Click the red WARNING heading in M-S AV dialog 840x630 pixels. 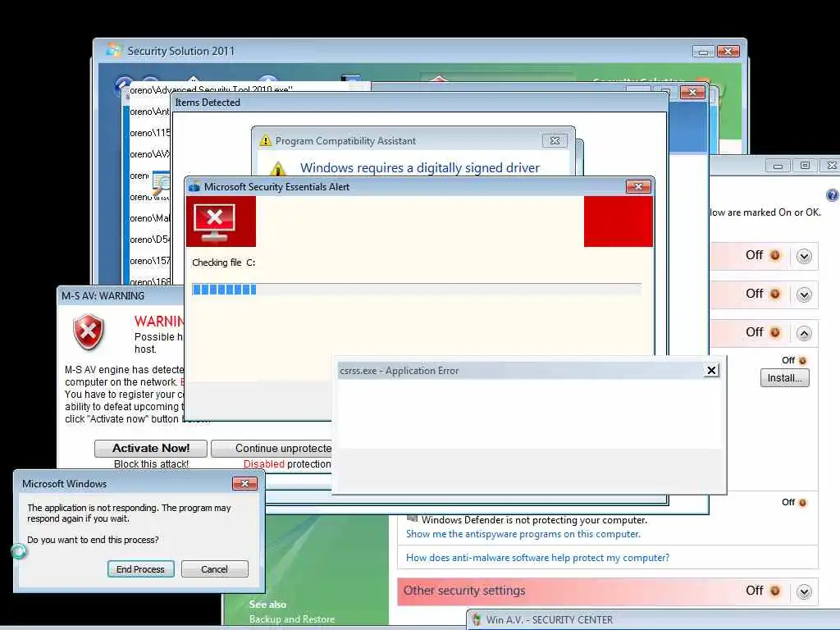(159, 322)
